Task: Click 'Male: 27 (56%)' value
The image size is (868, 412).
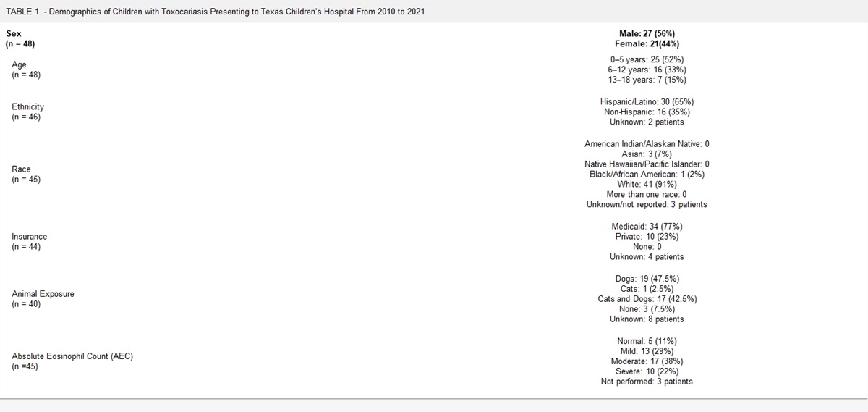Action: pos(646,33)
